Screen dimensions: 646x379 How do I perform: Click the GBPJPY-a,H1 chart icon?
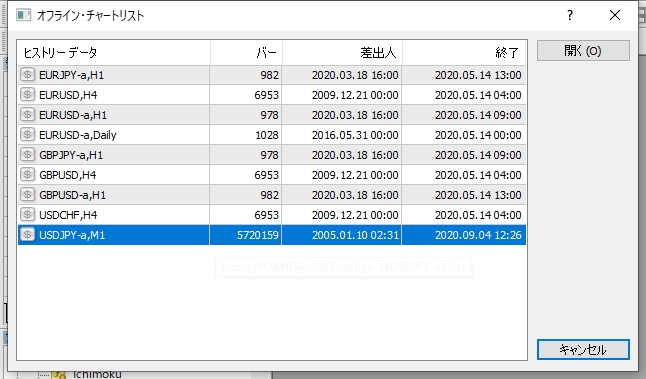click(27, 155)
